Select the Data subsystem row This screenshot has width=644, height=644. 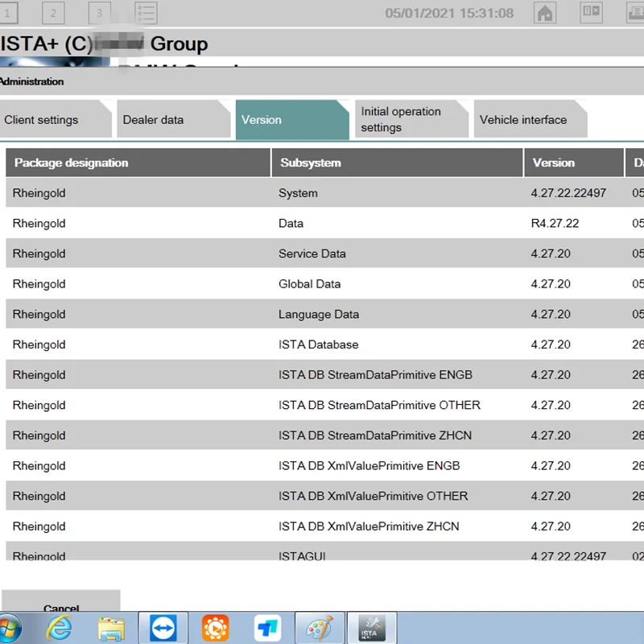pos(325,223)
